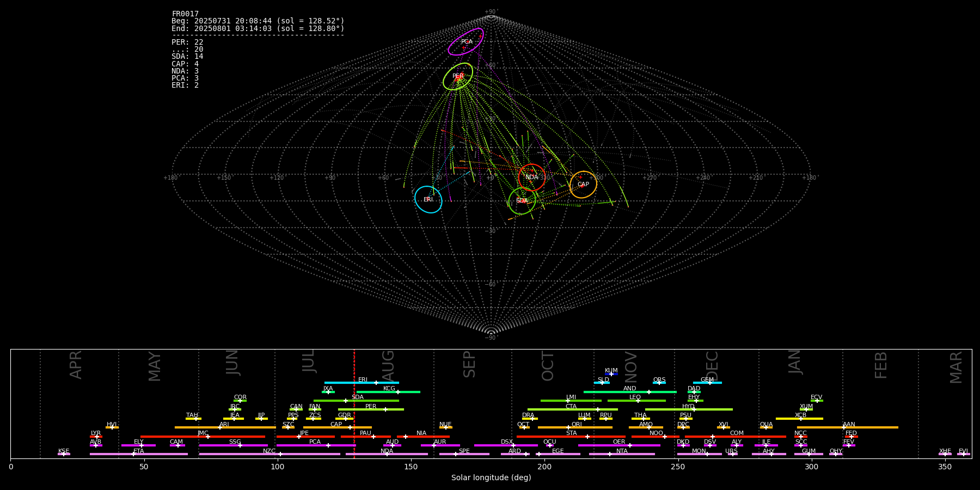Screen dimensions: 980x490
Task: Click the green ECV shower bar
Action: (x=817, y=401)
